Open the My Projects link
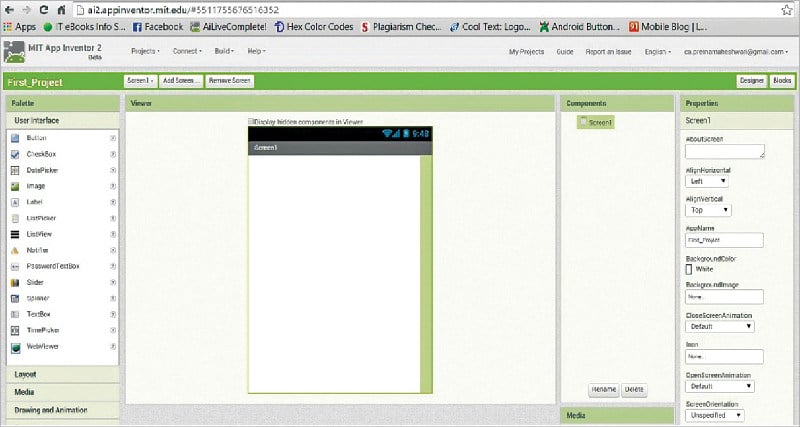This screenshot has width=800, height=427. 527,52
